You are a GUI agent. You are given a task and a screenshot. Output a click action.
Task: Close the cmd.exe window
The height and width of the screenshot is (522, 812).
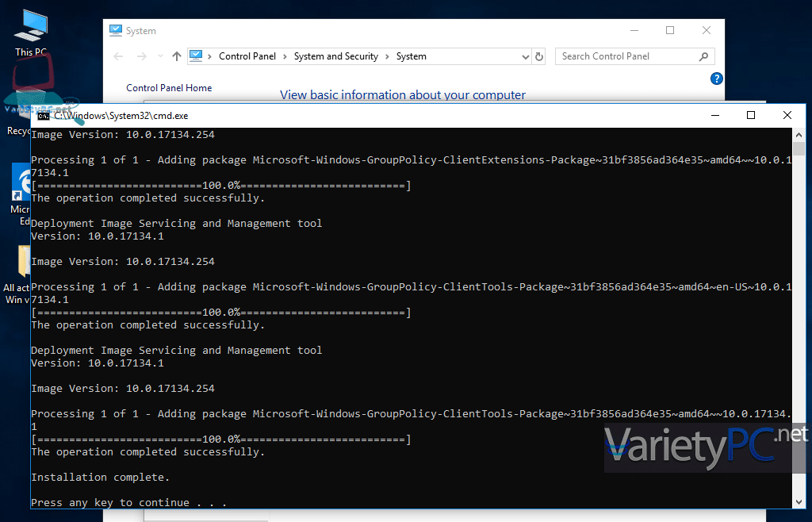coord(787,116)
